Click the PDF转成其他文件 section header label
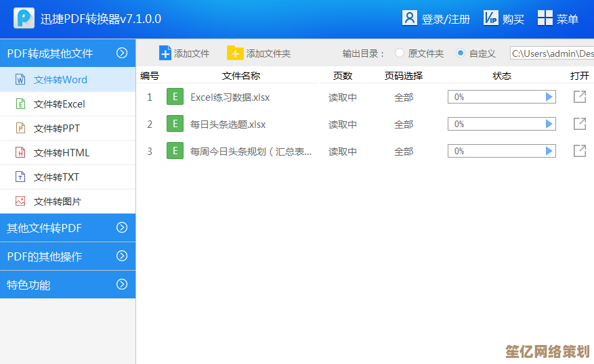 pyautogui.click(x=50, y=53)
